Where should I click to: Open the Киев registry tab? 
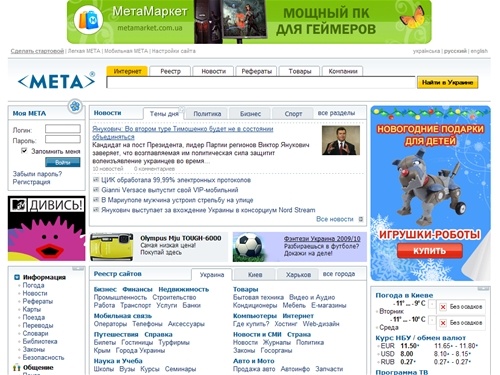(x=255, y=275)
